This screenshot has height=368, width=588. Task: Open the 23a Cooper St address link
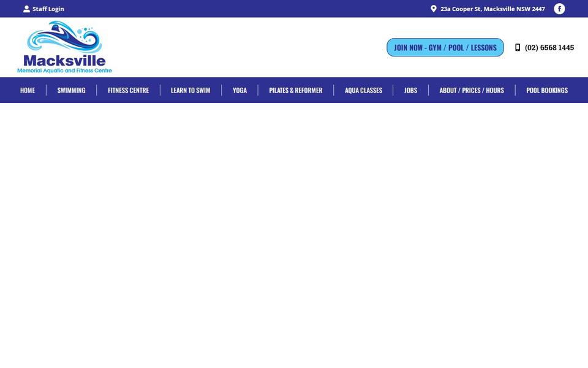tap(492, 9)
